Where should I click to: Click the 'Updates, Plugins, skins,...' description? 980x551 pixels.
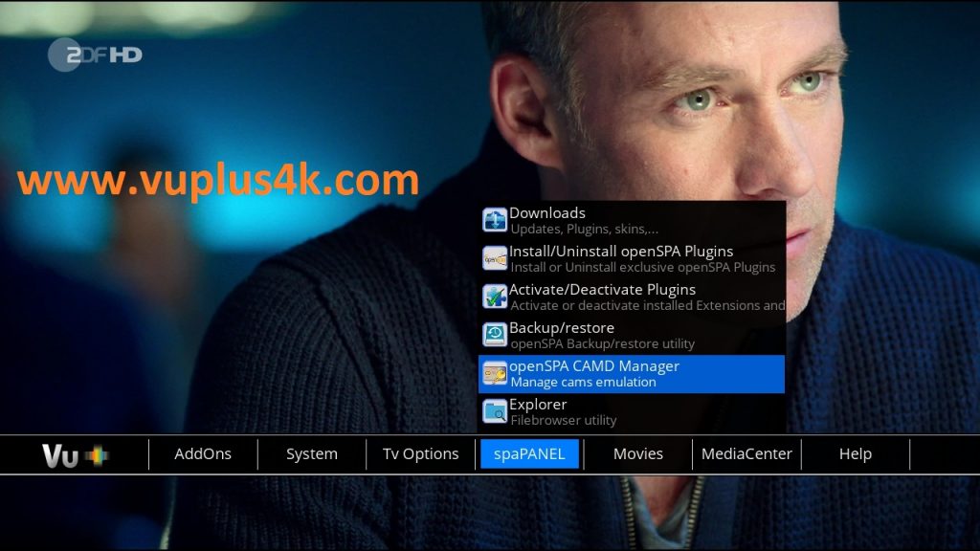coord(585,230)
